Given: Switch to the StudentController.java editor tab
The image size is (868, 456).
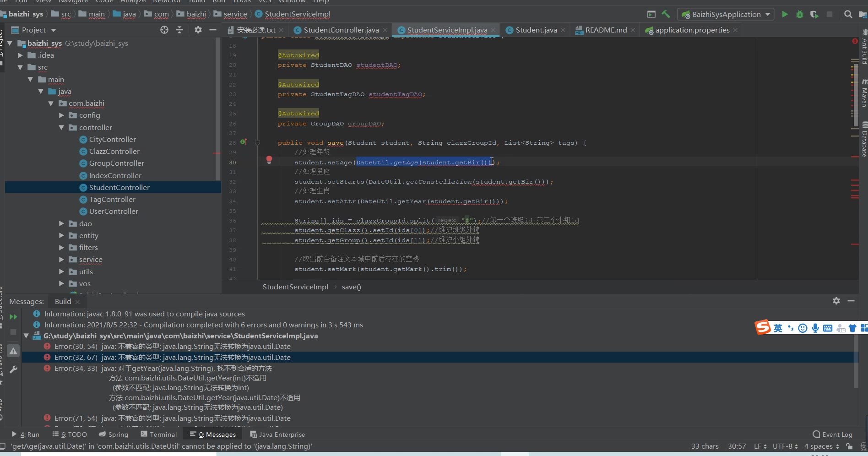Looking at the screenshot, I should click(341, 30).
